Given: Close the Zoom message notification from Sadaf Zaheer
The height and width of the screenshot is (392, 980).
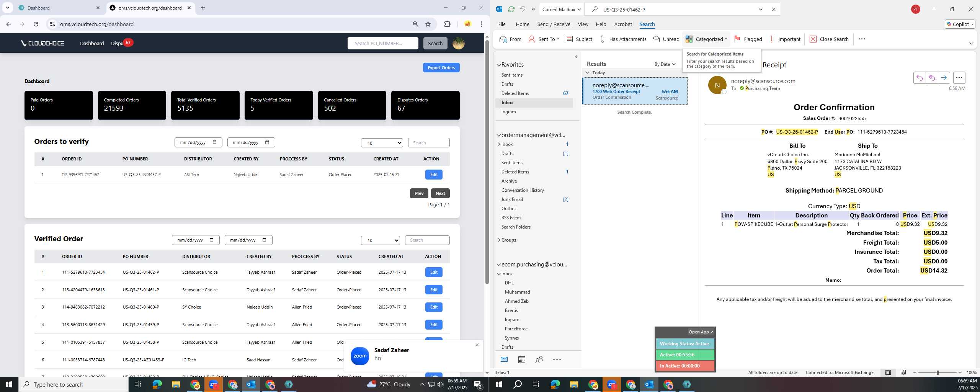Looking at the screenshot, I should pyautogui.click(x=477, y=345).
